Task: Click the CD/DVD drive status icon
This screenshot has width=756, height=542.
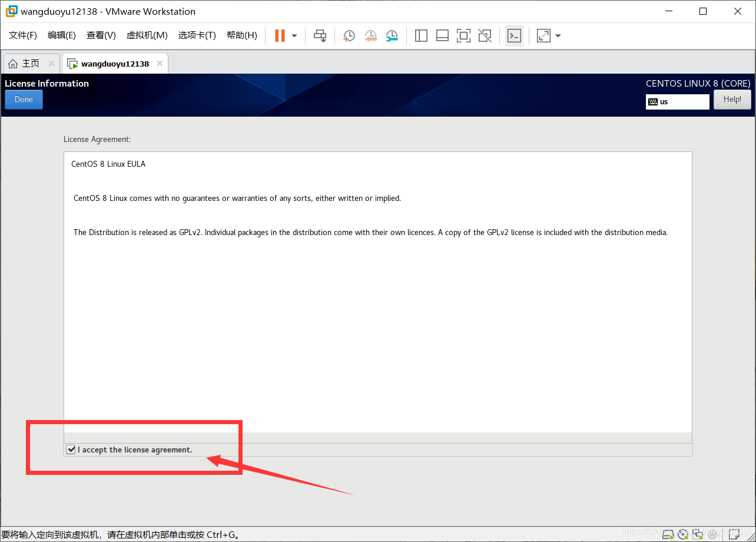Action: 683,534
